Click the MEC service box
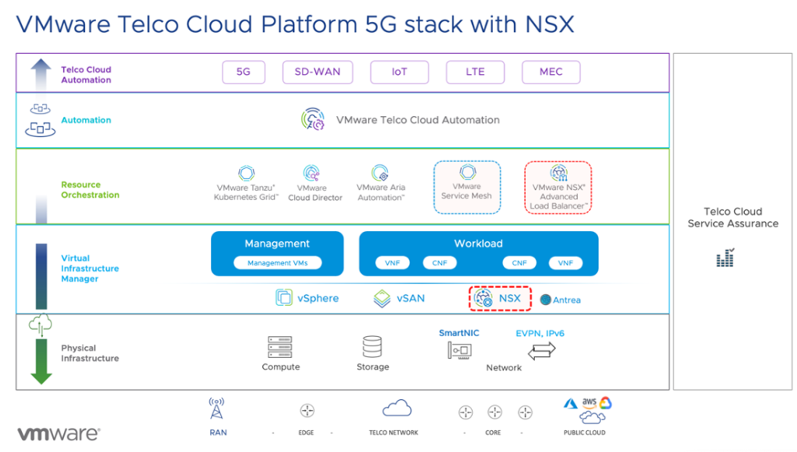The image size is (797, 452). [551, 72]
